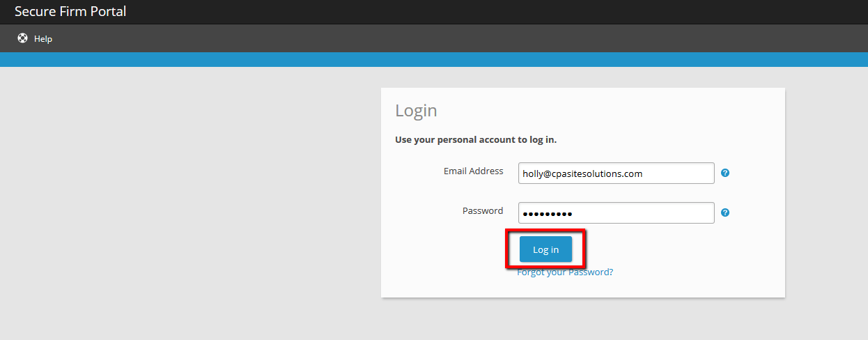The image size is (868, 340).
Task: Open the Forgot your Password link
Action: (x=565, y=272)
